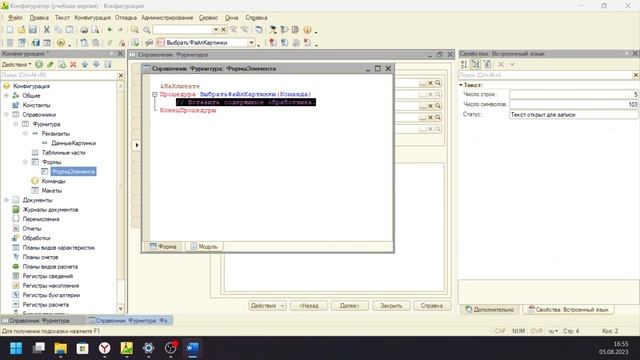Open toolbar search field dropdown arrow
640x360 pixels.
click(x=216, y=29)
